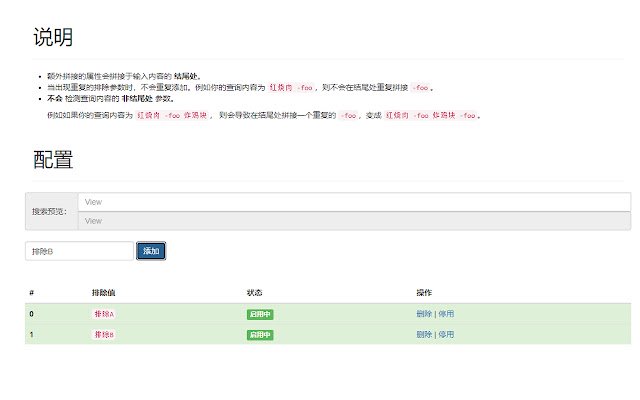Click the 搜索预览 label
Screen dimensions: 640x400
point(49,211)
